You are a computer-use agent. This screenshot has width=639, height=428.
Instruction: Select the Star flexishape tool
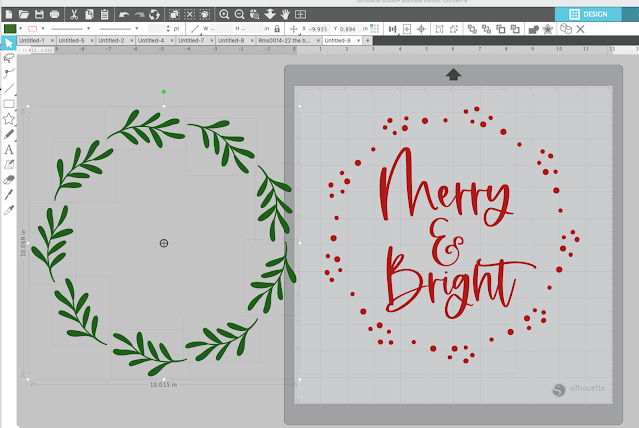tap(9, 119)
